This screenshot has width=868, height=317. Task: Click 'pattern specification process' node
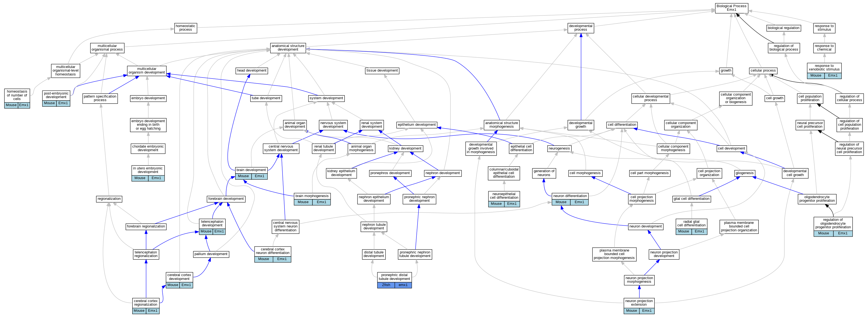click(x=100, y=99)
